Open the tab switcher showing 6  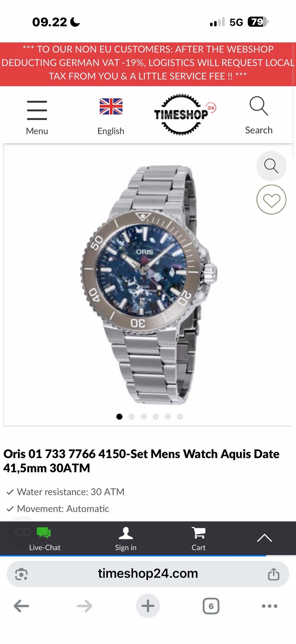(211, 606)
